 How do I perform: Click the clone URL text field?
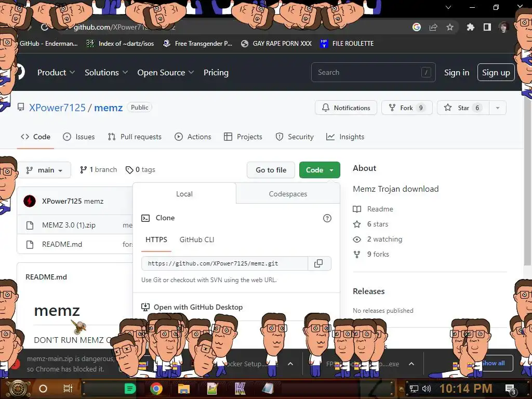[x=224, y=263]
